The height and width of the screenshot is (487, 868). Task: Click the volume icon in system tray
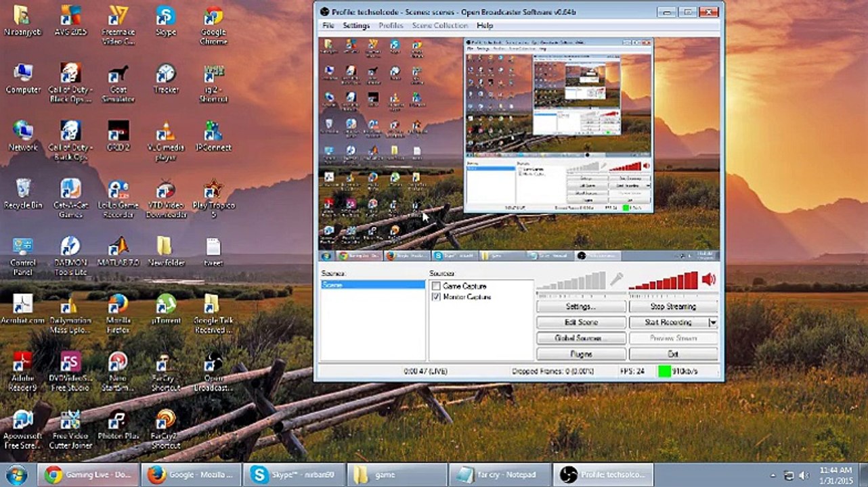[x=804, y=476]
